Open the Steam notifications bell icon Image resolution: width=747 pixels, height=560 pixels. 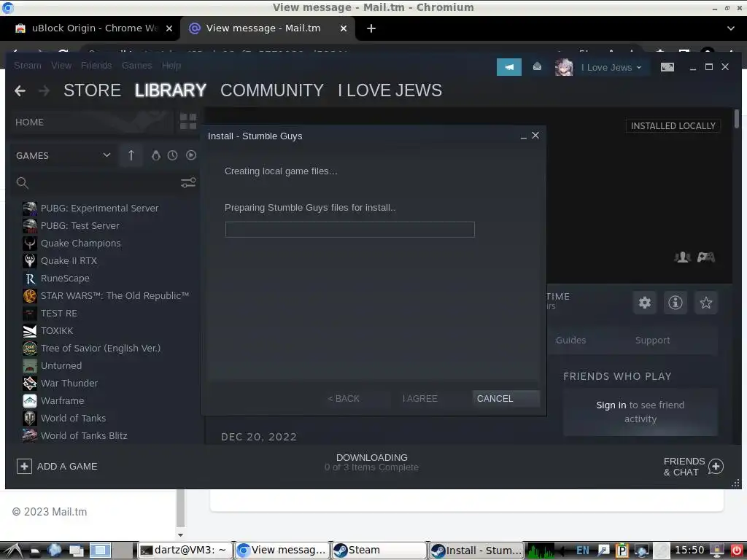pos(537,67)
